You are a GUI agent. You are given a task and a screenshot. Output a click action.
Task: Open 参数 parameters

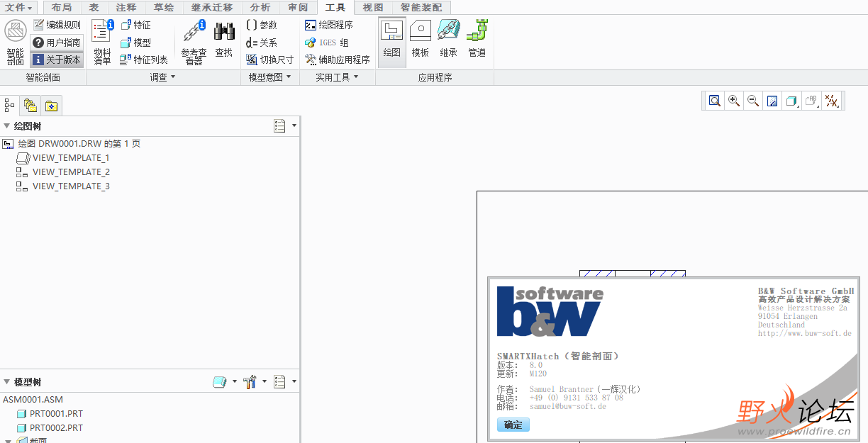tap(262, 25)
